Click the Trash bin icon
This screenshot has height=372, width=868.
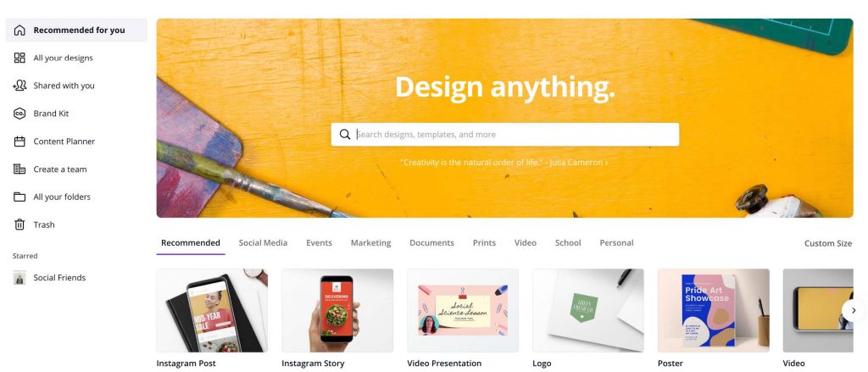pyautogui.click(x=19, y=225)
